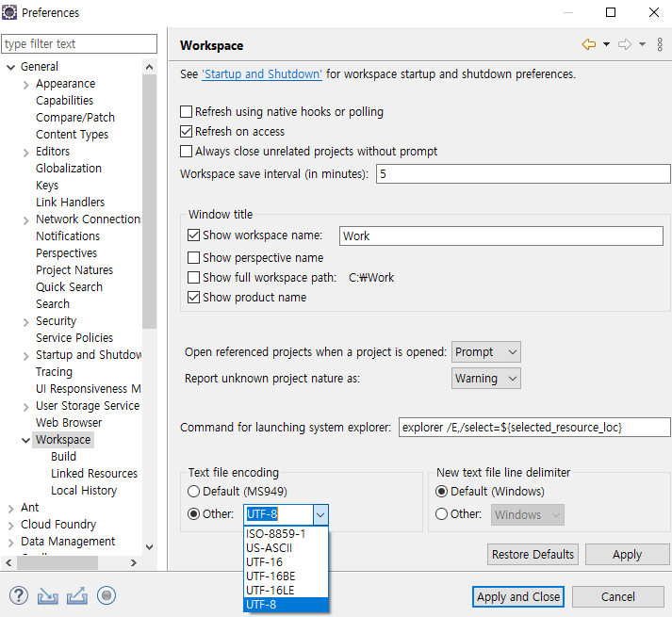Choose UTF-16LE from encoding list
672x617 pixels.
(x=286, y=591)
